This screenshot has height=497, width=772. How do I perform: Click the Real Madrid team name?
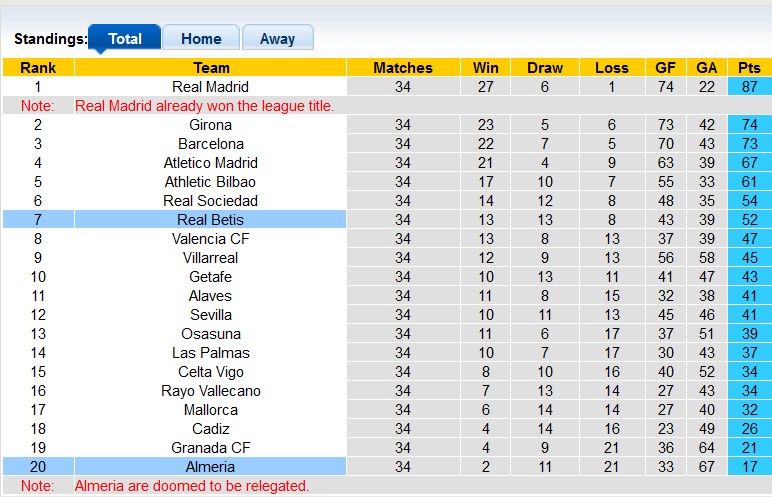coord(210,87)
